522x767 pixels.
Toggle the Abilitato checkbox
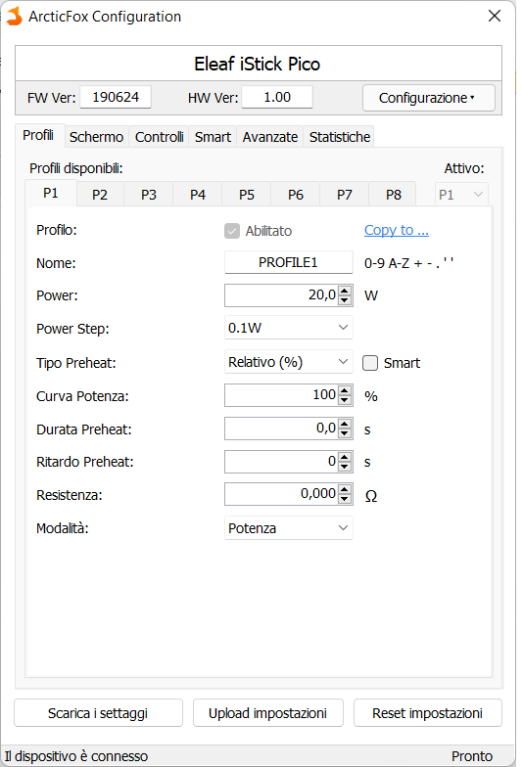(232, 231)
